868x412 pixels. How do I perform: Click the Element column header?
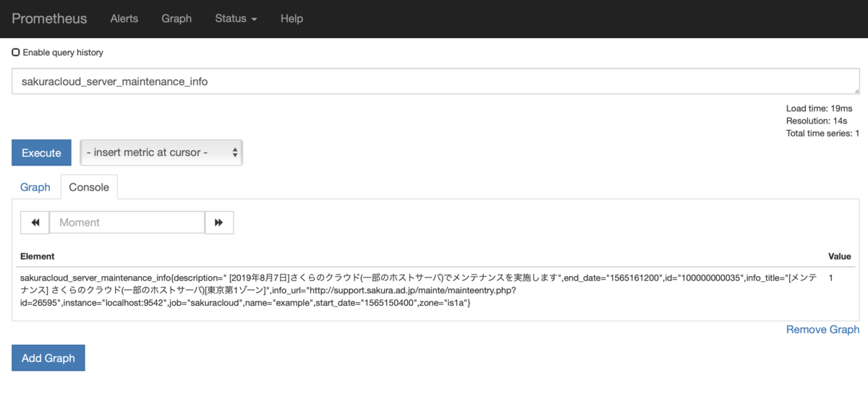click(x=38, y=257)
